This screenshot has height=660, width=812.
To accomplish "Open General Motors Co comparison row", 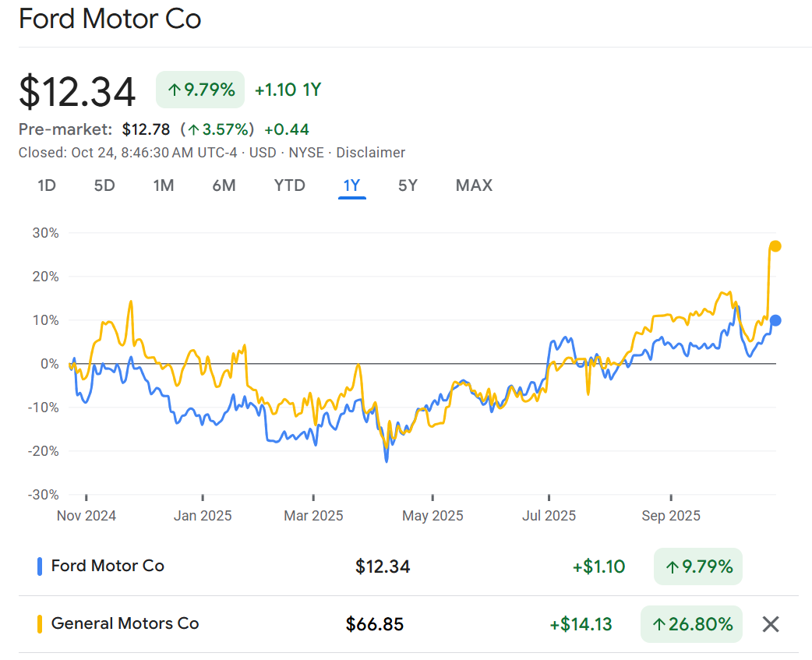I will tap(125, 624).
